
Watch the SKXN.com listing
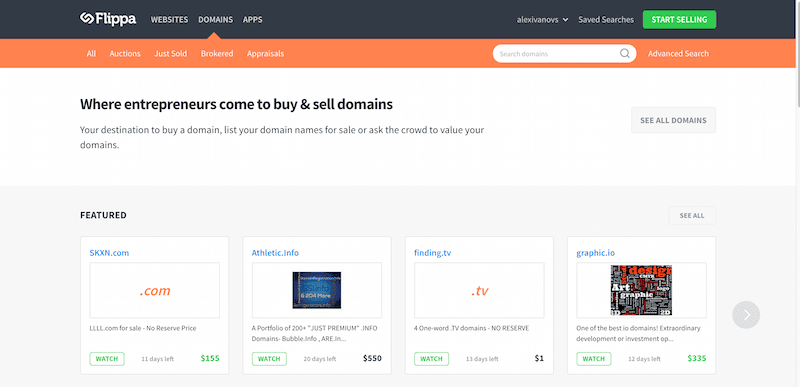[x=107, y=359]
